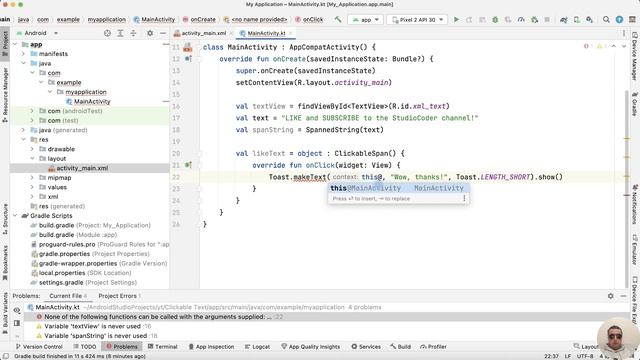640x360 pixels.
Task: Open the Project panel gear options
Action: pyautogui.click(x=150, y=33)
